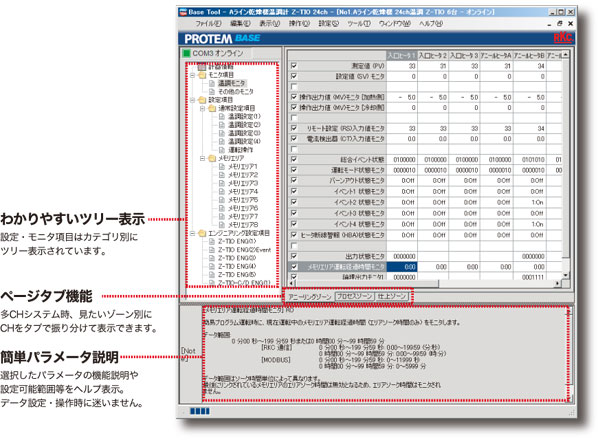Toggle the イベント2 状態モニタ checkbox
Screen dimensions: 600x442
pyautogui.click(x=294, y=202)
